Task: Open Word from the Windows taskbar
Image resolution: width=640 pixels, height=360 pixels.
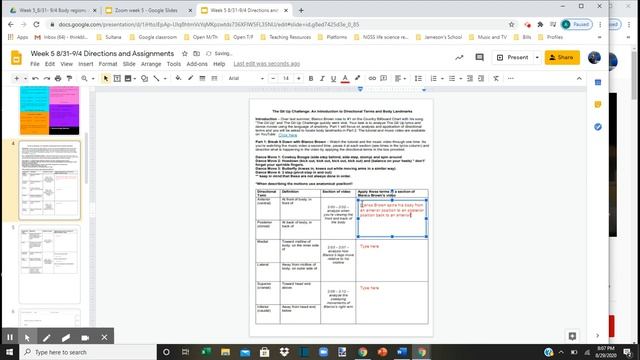Action: 402,352
